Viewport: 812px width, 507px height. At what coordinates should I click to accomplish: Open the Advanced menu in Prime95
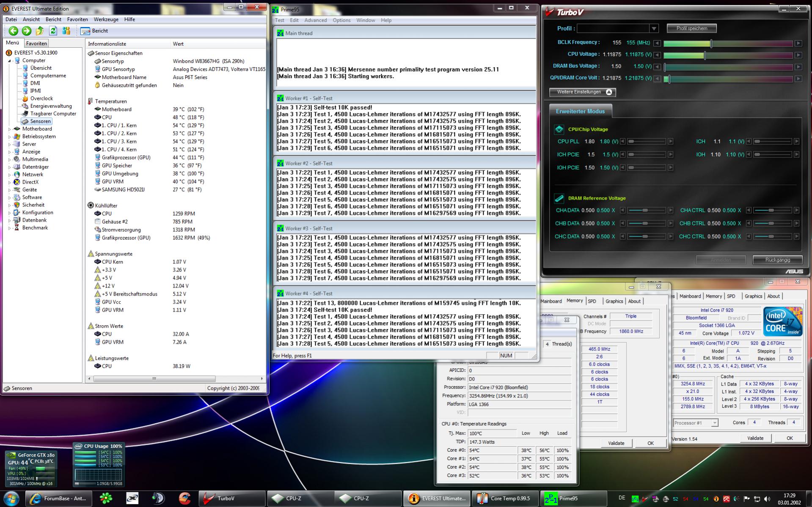(315, 20)
